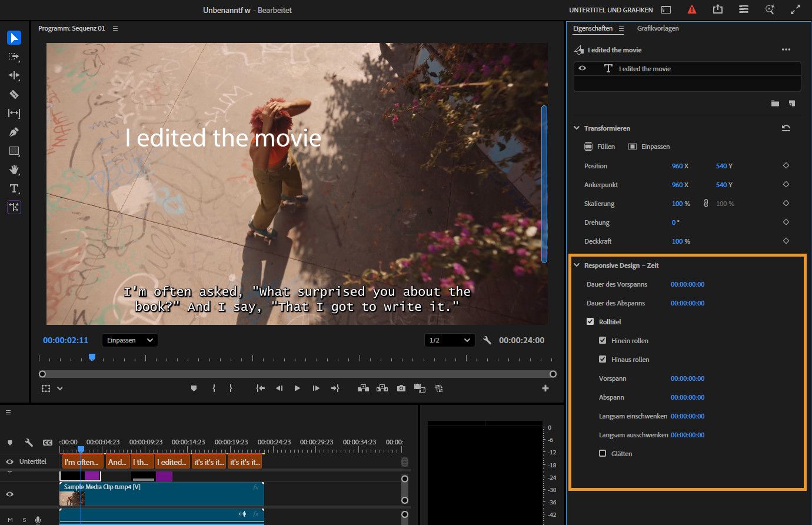This screenshot has height=525, width=812.
Task: Collapse the Transformieren section
Action: point(577,128)
